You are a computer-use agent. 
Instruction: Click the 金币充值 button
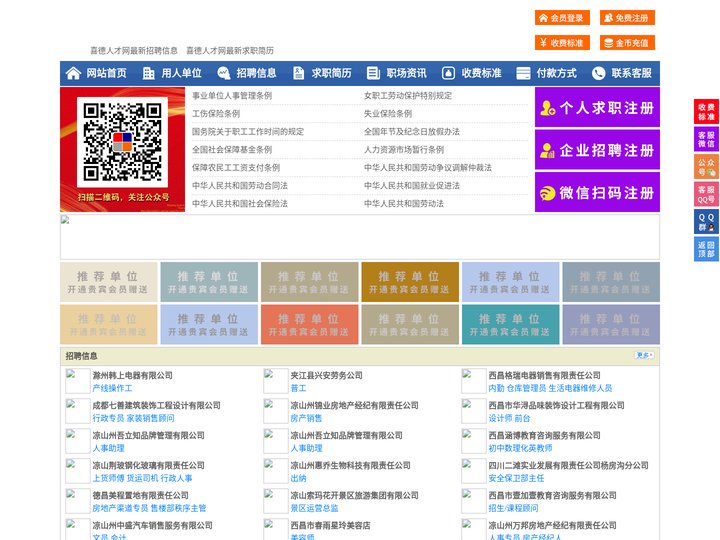[627, 43]
